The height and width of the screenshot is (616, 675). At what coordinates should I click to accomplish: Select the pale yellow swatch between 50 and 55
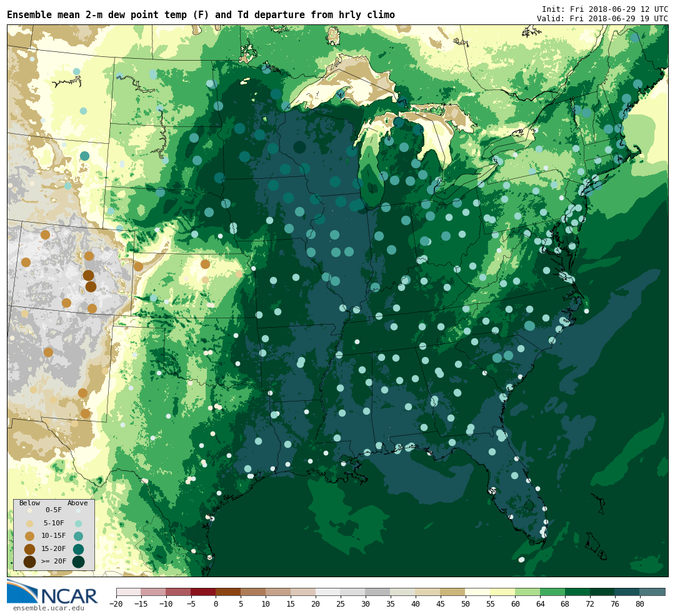pyautogui.click(x=478, y=592)
